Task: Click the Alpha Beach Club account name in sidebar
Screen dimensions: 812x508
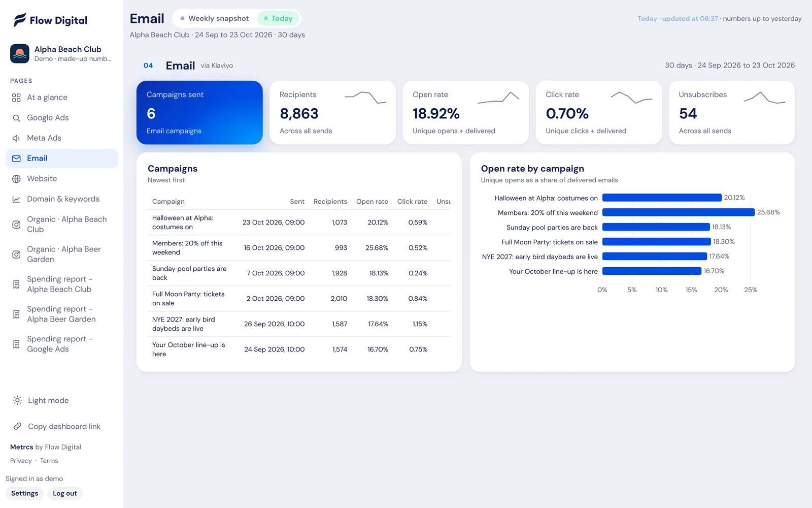Action: tap(68, 49)
